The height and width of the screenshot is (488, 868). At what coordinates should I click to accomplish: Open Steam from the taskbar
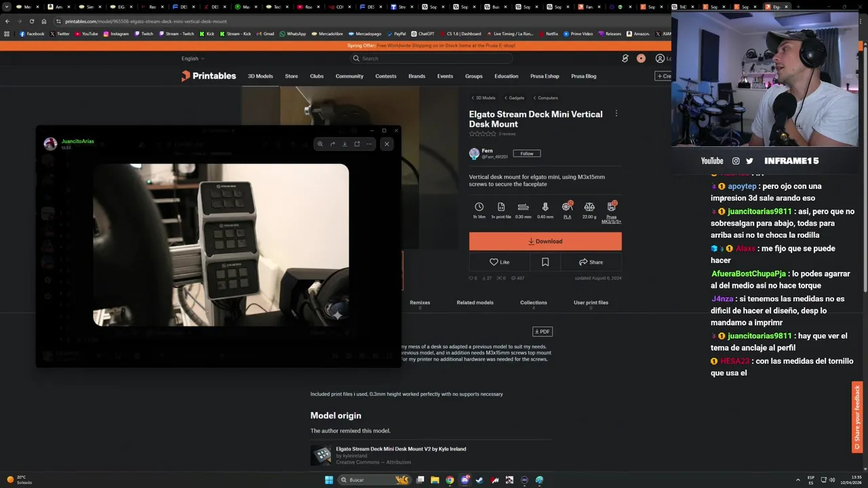click(x=479, y=480)
